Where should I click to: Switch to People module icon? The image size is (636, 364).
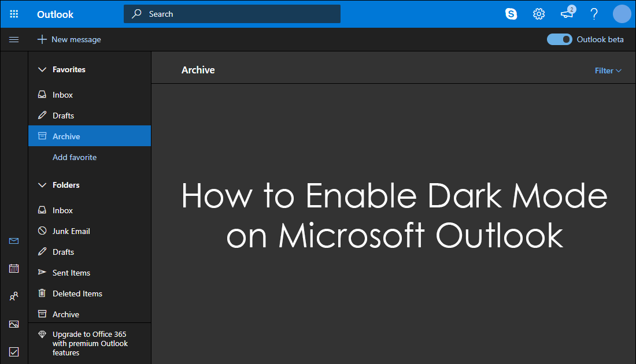pyautogui.click(x=14, y=296)
